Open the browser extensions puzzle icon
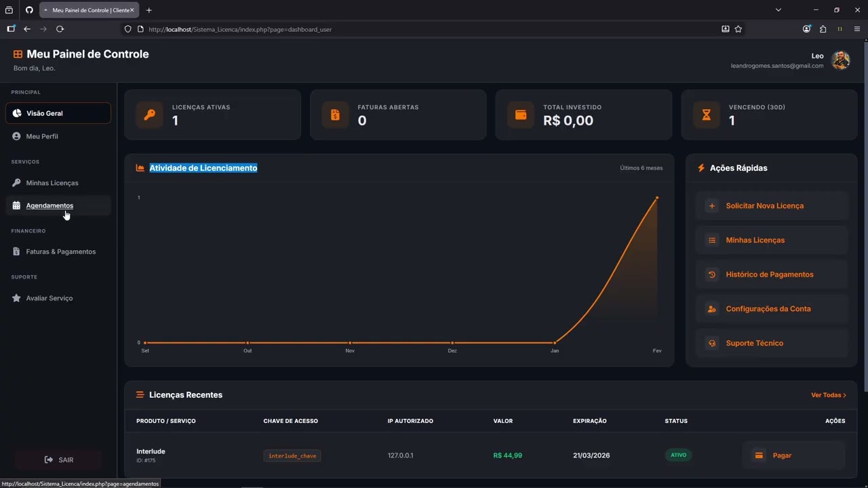 point(823,29)
